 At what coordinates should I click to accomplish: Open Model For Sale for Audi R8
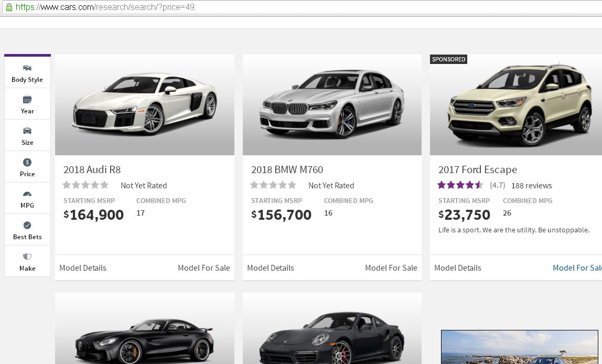tap(204, 268)
